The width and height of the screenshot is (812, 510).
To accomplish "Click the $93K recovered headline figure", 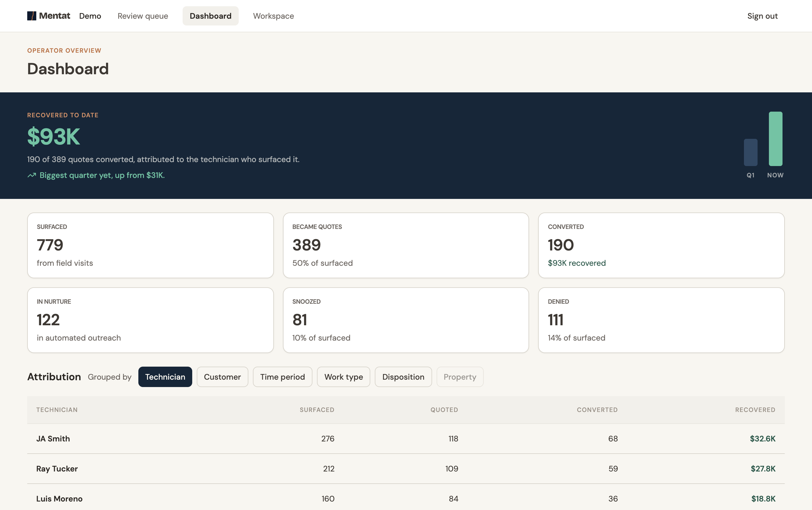I will pos(54,137).
